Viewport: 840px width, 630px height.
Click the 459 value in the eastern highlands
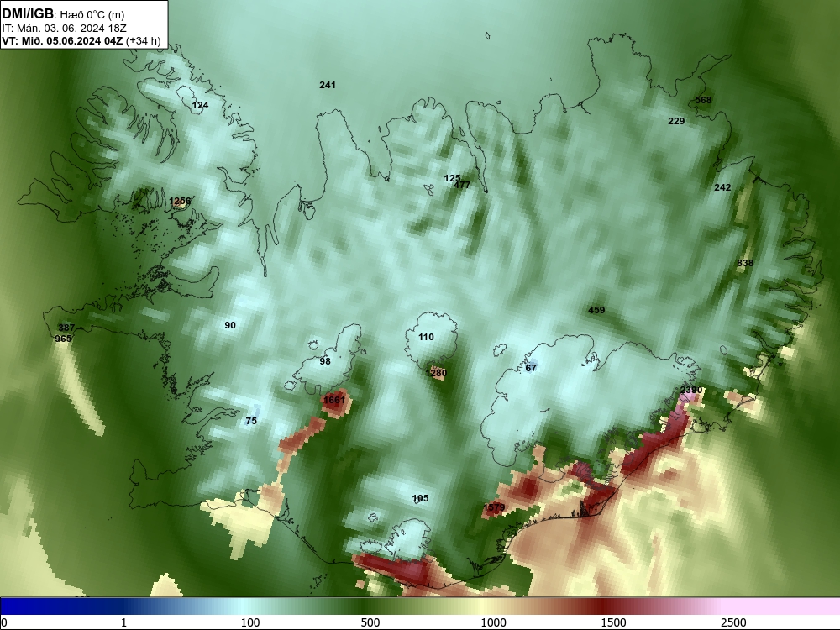tap(596, 310)
